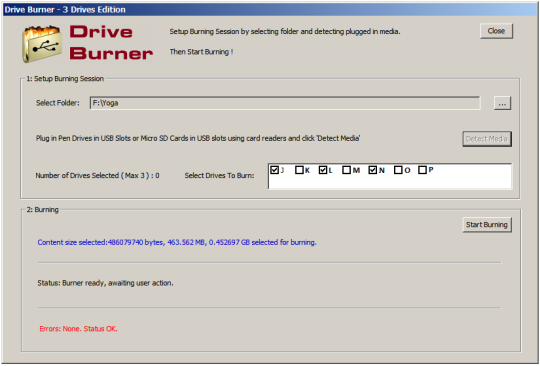This screenshot has height=366, width=540.
Task: Click the 'Plug in Pen Drives' instruction text
Action: point(198,138)
